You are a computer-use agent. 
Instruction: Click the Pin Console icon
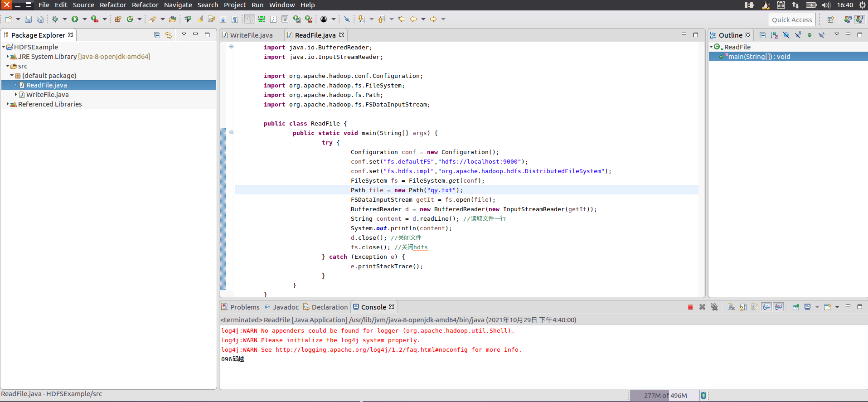(x=795, y=307)
